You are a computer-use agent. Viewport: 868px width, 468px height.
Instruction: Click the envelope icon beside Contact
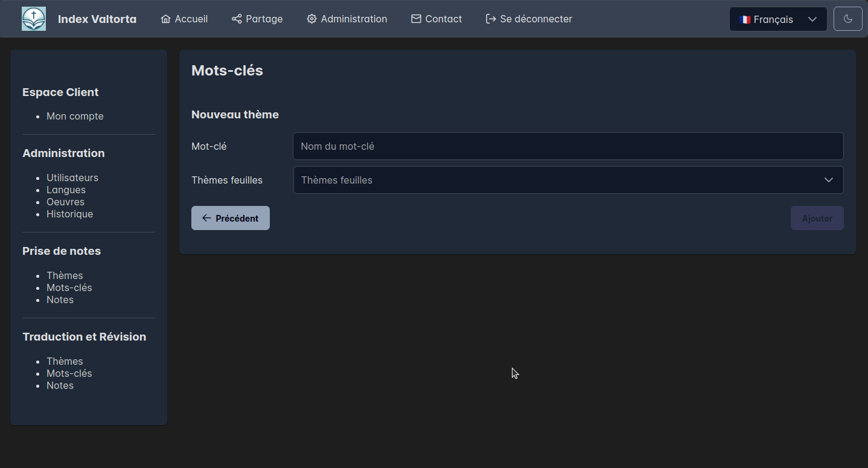coord(416,19)
